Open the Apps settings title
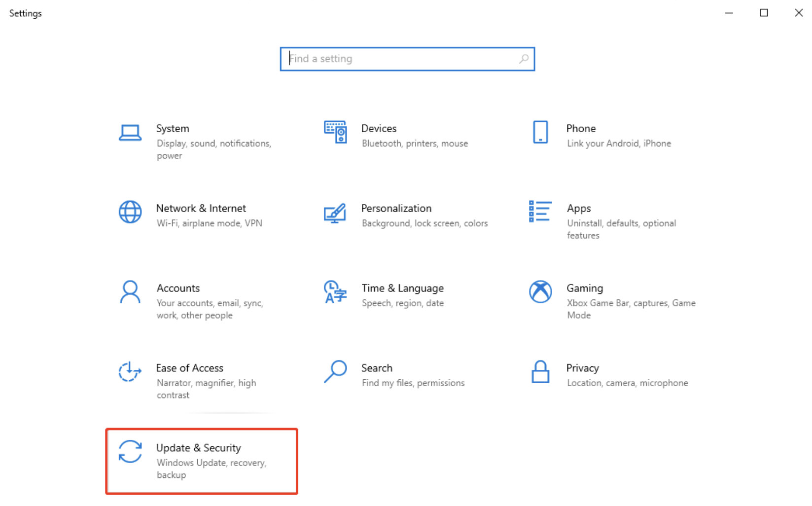This screenshot has width=812, height=506. point(579,209)
